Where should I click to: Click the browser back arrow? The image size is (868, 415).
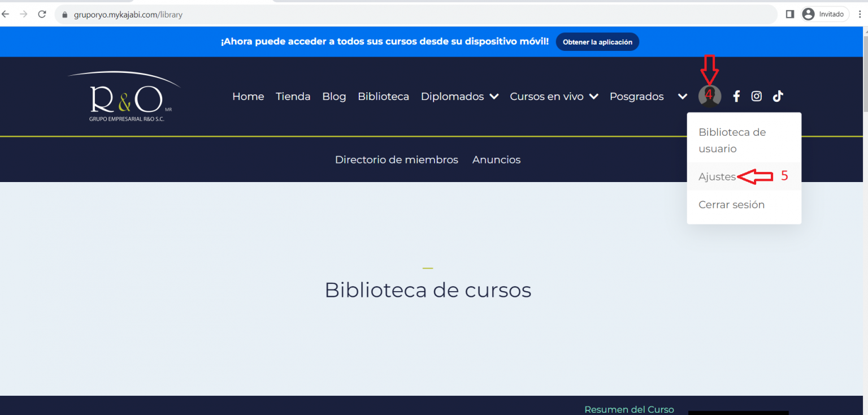pyautogui.click(x=6, y=15)
